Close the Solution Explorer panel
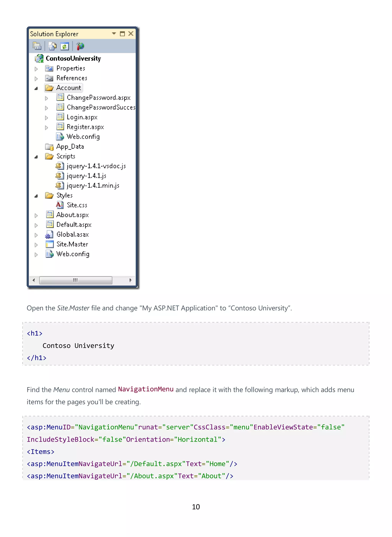The width and height of the screenshot is (392, 537). [x=131, y=34]
